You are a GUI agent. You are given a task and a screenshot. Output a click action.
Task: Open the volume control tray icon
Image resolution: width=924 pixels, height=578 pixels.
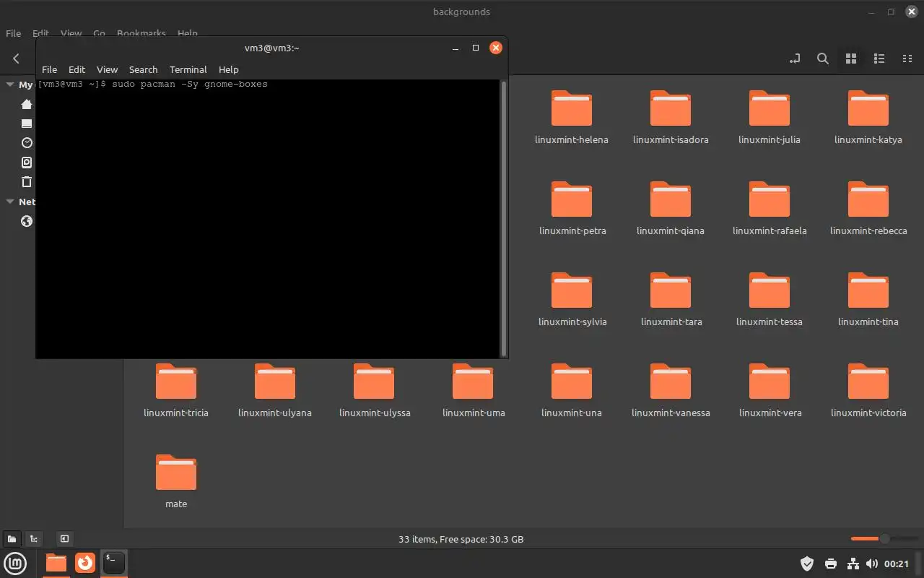pos(872,564)
